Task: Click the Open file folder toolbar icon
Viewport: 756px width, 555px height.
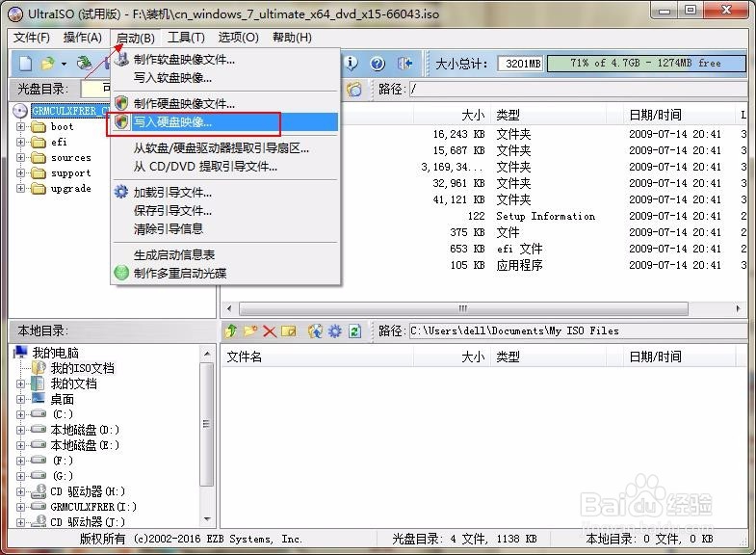Action: (48, 64)
